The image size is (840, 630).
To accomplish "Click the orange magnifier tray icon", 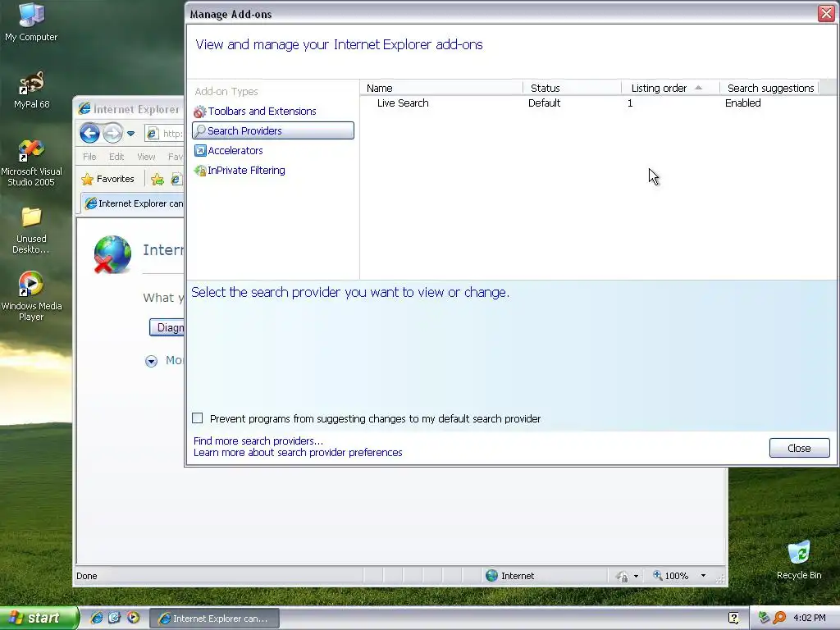I will pos(779,618).
